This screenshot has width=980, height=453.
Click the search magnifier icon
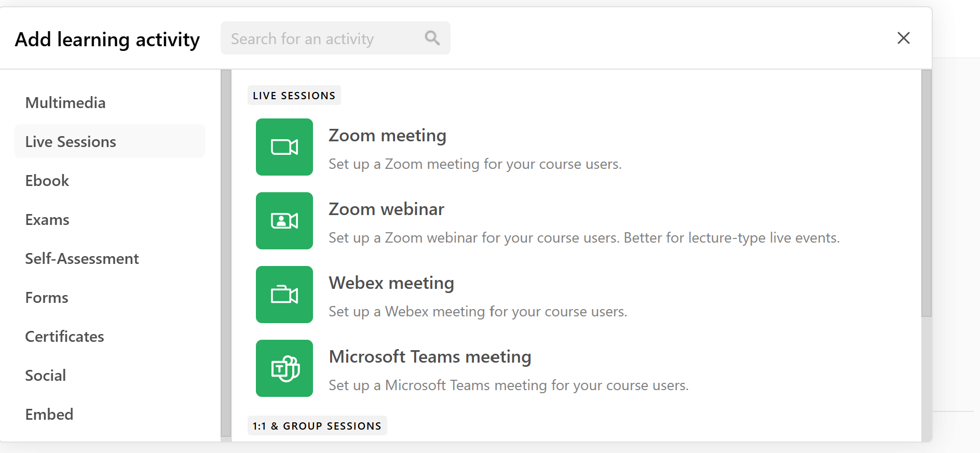click(432, 38)
